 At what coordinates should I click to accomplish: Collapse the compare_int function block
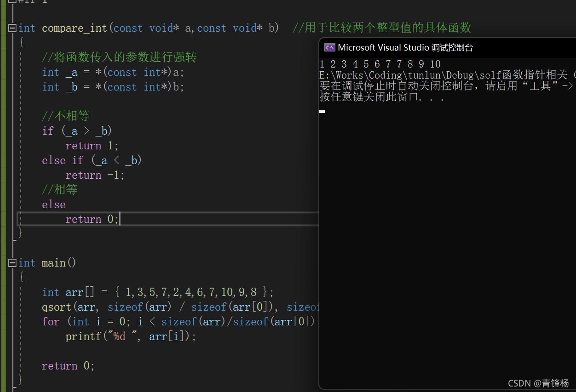coord(12,28)
